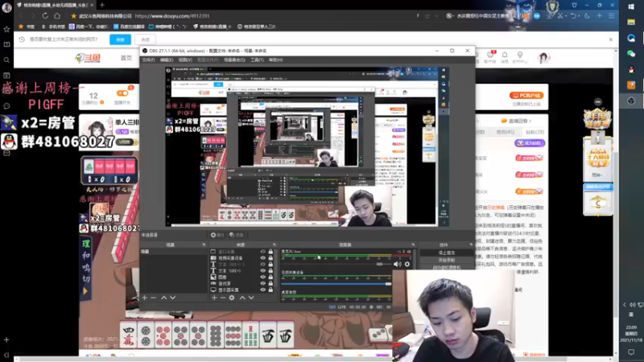Open the 文件(F) menu in OBS
This screenshot has height=362, width=644.
(x=148, y=60)
